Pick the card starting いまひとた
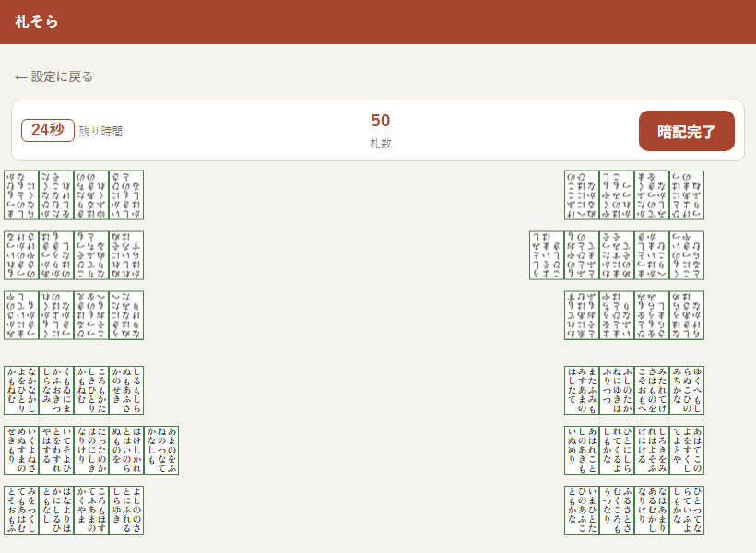 pos(582,510)
